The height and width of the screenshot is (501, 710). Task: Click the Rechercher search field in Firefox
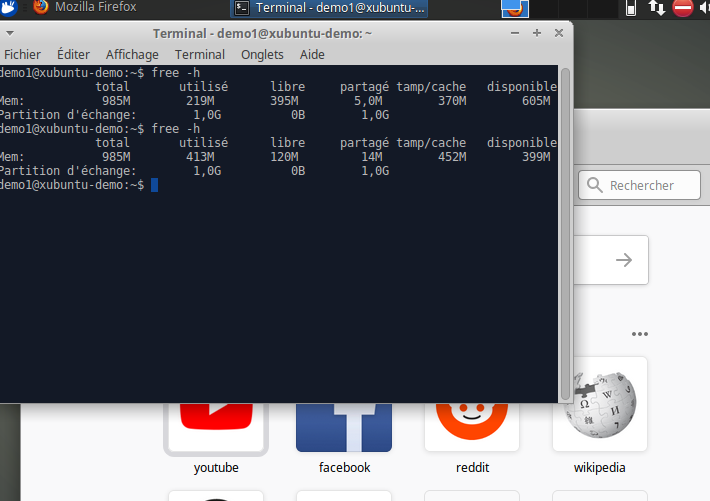pyautogui.click(x=640, y=185)
